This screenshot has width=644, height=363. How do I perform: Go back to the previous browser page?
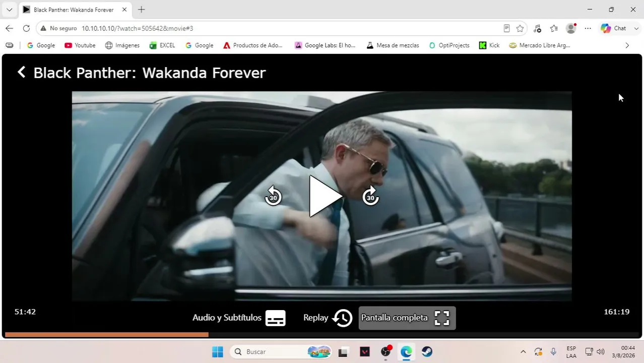click(9, 28)
